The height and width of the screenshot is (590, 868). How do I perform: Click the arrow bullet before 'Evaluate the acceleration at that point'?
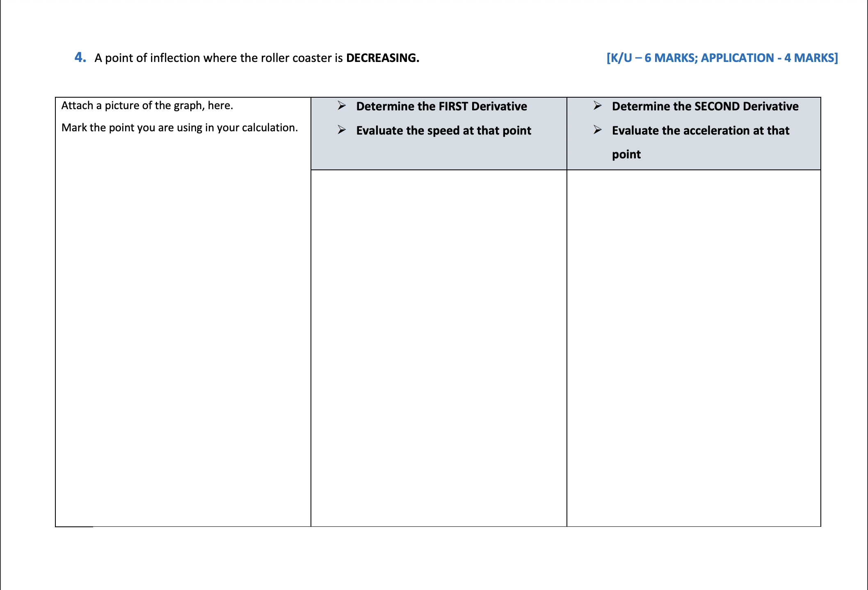(x=597, y=130)
